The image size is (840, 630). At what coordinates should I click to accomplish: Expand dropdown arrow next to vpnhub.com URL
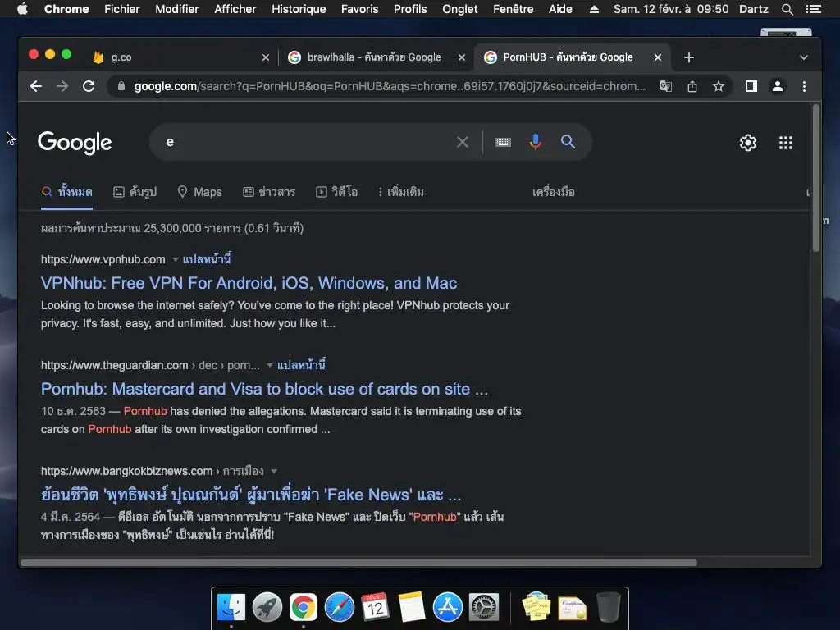pyautogui.click(x=176, y=260)
